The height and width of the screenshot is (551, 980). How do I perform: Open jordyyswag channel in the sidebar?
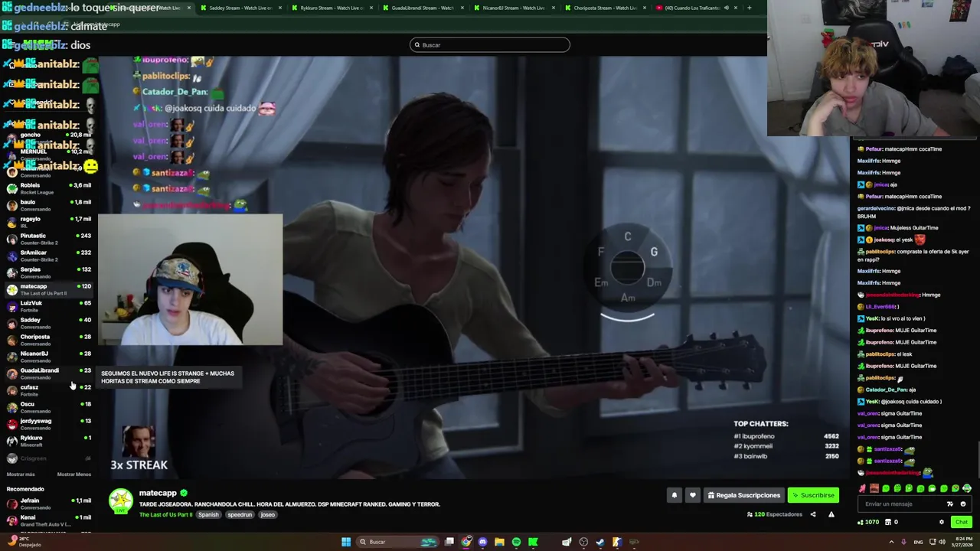click(47, 424)
